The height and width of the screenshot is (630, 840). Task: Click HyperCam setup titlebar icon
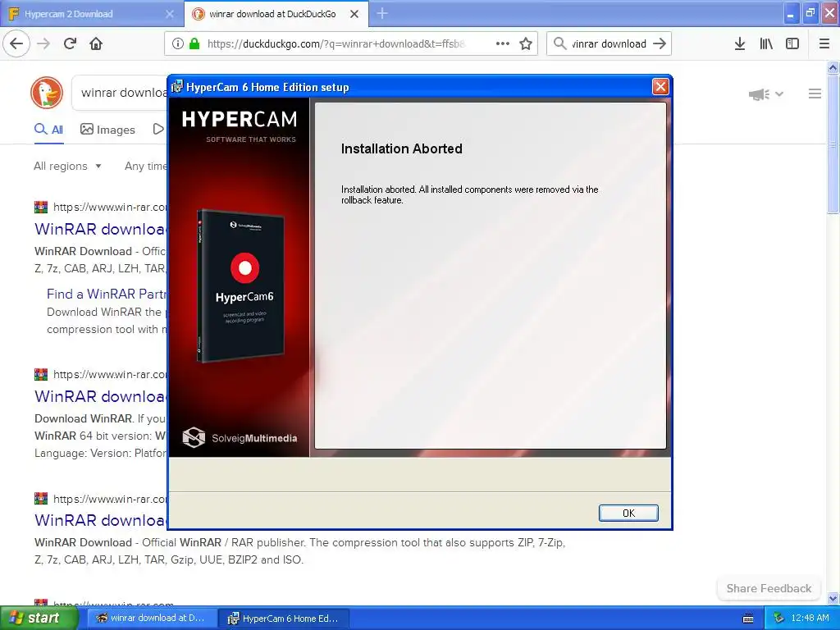tap(177, 86)
